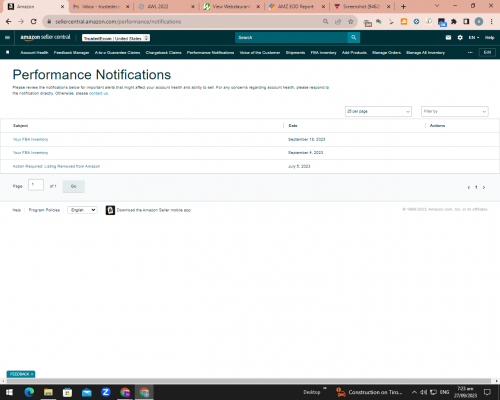
Task: Switch to the AWL 2022 tab
Action: (166, 6)
